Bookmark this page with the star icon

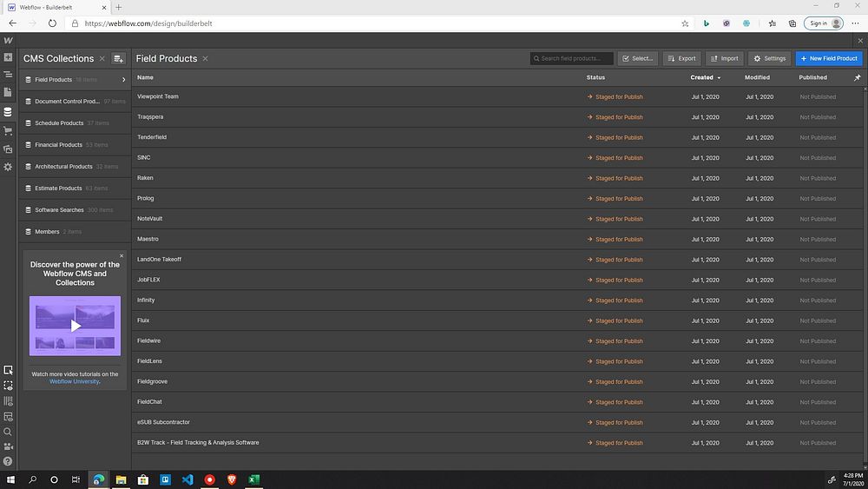(x=685, y=23)
